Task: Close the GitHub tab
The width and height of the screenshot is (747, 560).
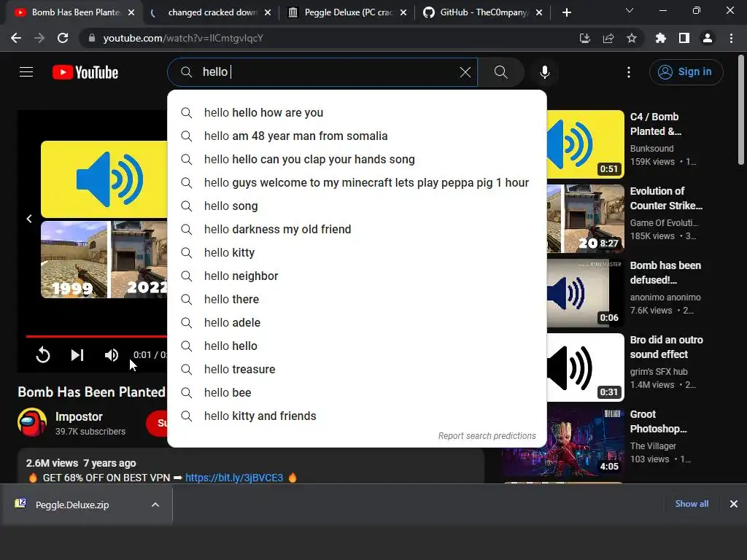Action: coord(539,12)
